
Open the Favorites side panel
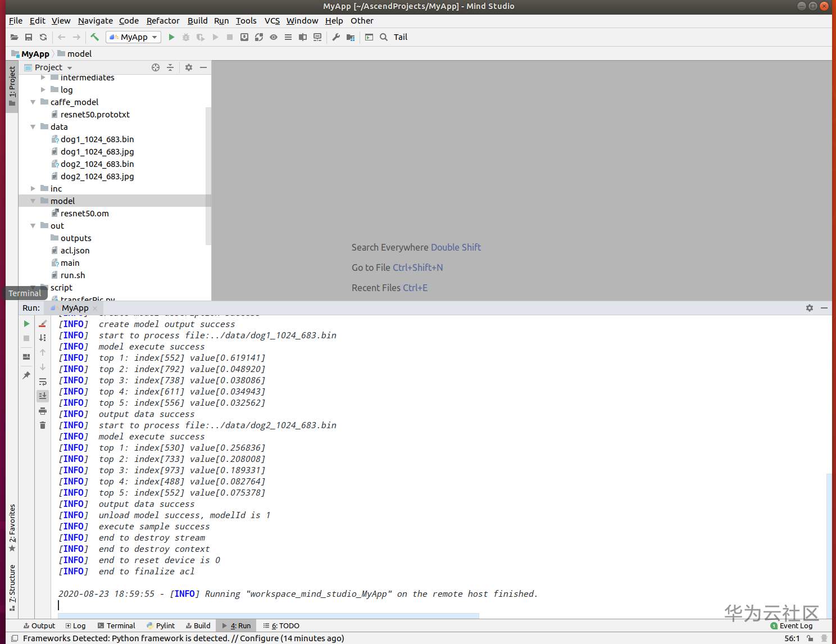pyautogui.click(x=12, y=528)
